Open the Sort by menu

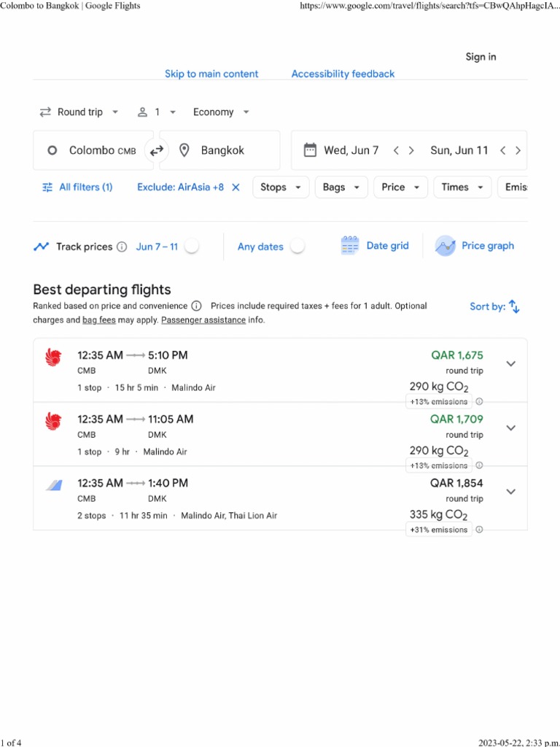tap(494, 306)
